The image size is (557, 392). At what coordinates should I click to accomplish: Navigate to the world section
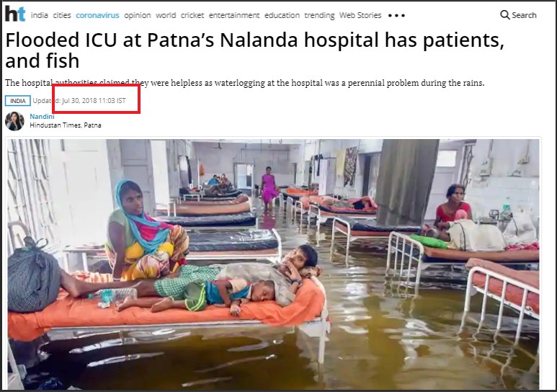[x=166, y=15]
